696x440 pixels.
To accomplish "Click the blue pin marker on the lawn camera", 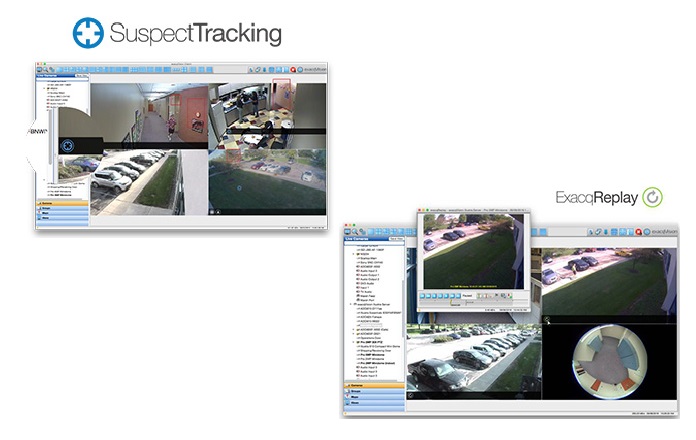I will click(x=239, y=188).
